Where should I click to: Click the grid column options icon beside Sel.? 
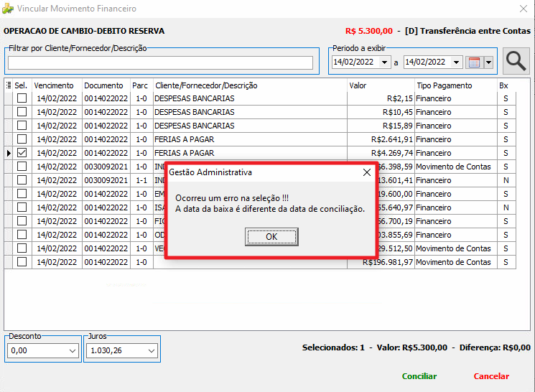(x=9, y=85)
